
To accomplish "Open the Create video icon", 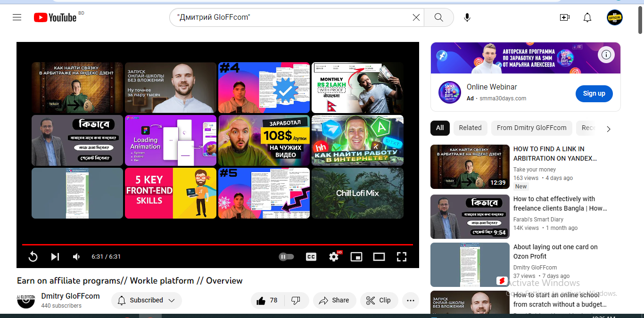I will pos(564,17).
